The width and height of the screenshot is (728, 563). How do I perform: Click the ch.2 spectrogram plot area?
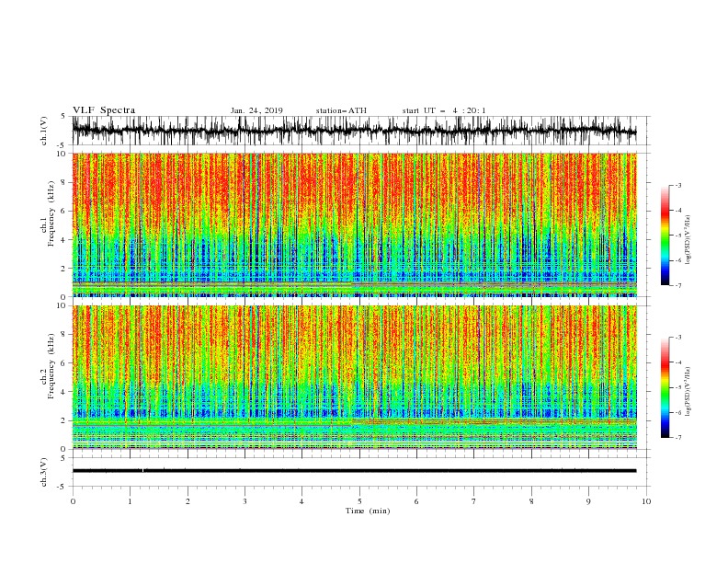click(355, 377)
